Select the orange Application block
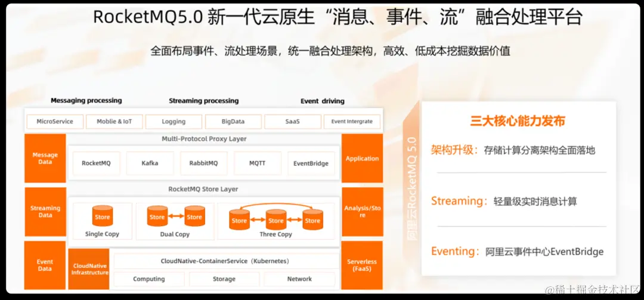Image resolution: width=644 pixels, height=300 pixels. click(363, 158)
